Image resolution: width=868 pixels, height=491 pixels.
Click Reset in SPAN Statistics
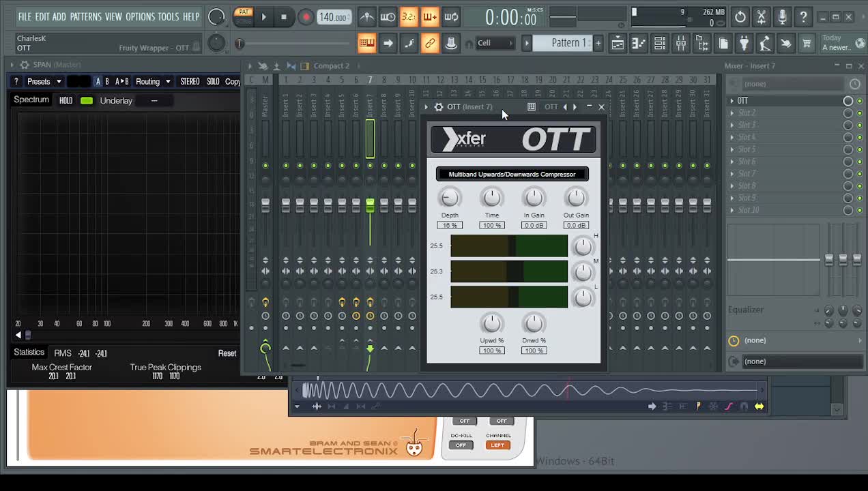pyautogui.click(x=227, y=353)
